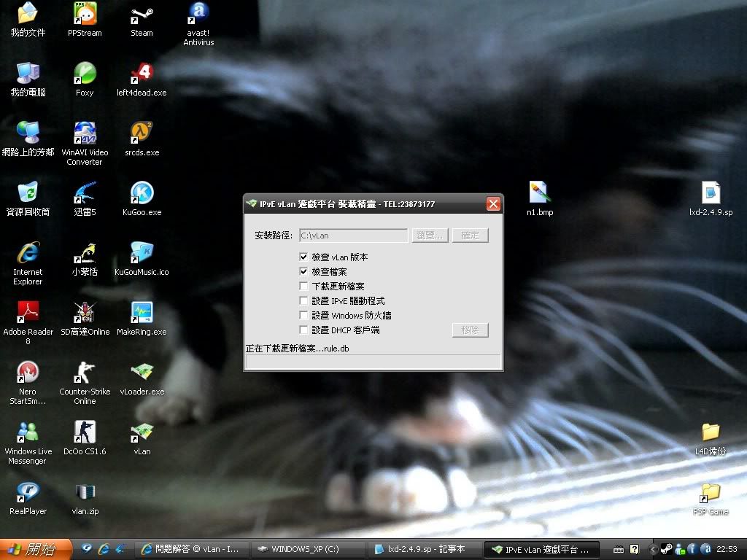Enable the 設置 Windows 防火牆 checkbox

pos(304,316)
